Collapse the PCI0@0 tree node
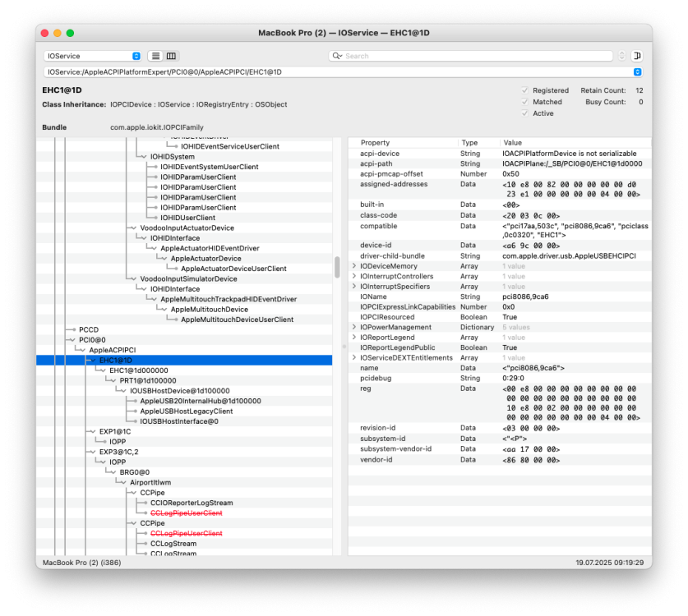Image resolution: width=688 pixels, height=616 pixels. (x=72, y=340)
